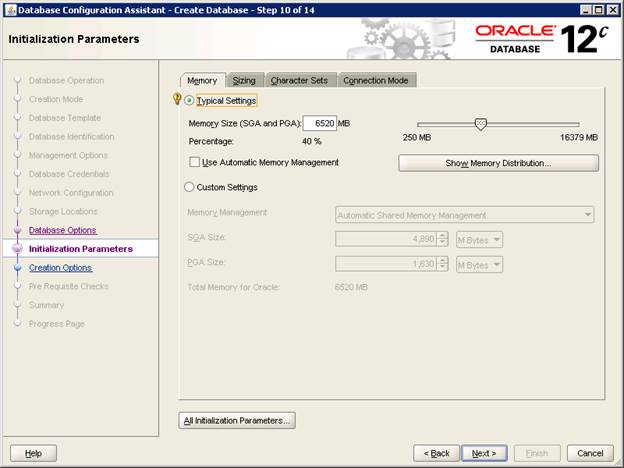This screenshot has height=468, width=624.
Task: Select the Typical Settings radio button
Action: [x=189, y=100]
